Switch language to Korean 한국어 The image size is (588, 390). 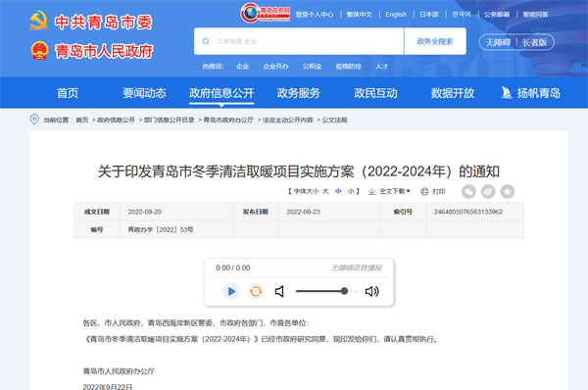pos(462,15)
